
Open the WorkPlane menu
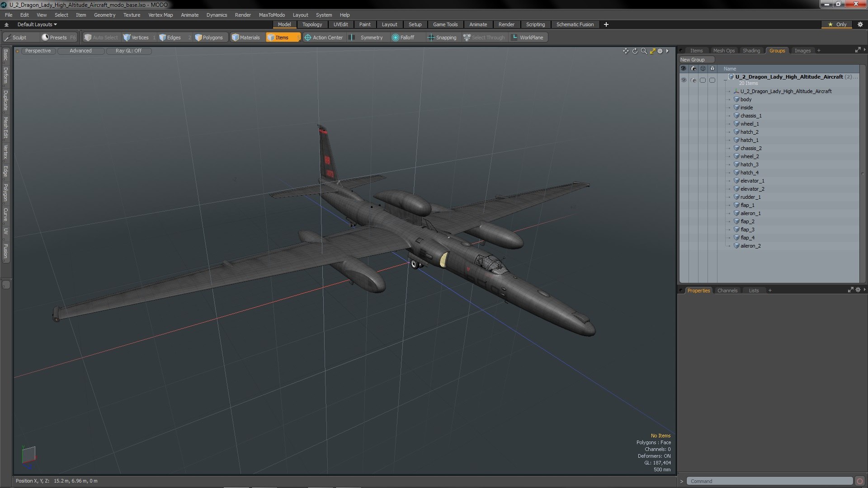pyautogui.click(x=528, y=38)
